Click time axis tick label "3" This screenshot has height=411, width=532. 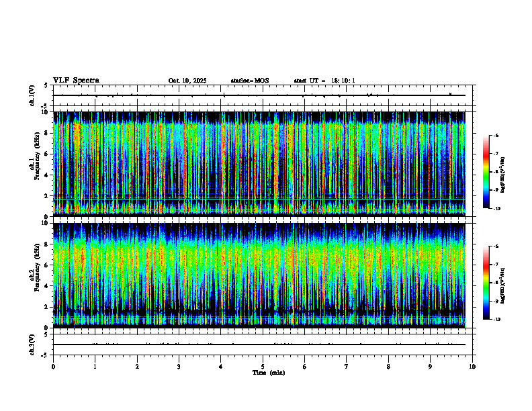coord(179,367)
